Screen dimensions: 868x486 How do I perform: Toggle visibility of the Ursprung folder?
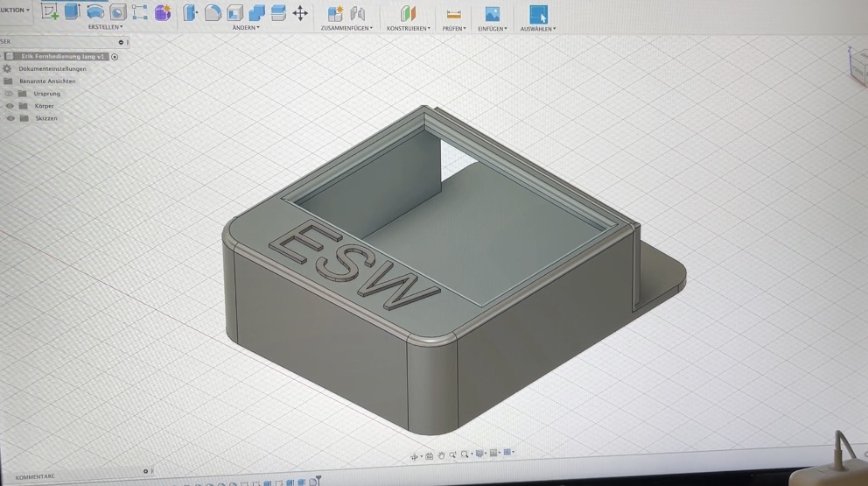pos(10,94)
